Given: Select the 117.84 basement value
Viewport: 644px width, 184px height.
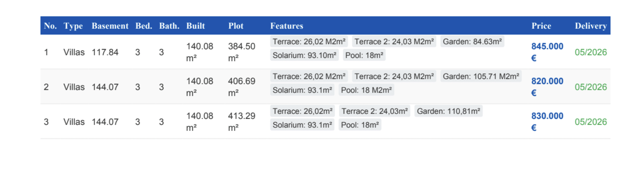Looking at the screenshot, I should click(105, 52).
